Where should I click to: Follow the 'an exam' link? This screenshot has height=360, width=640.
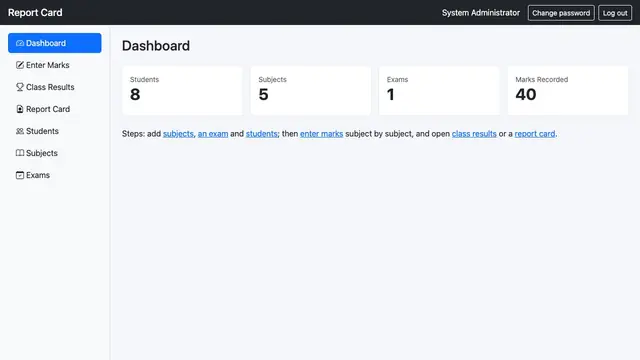213,134
